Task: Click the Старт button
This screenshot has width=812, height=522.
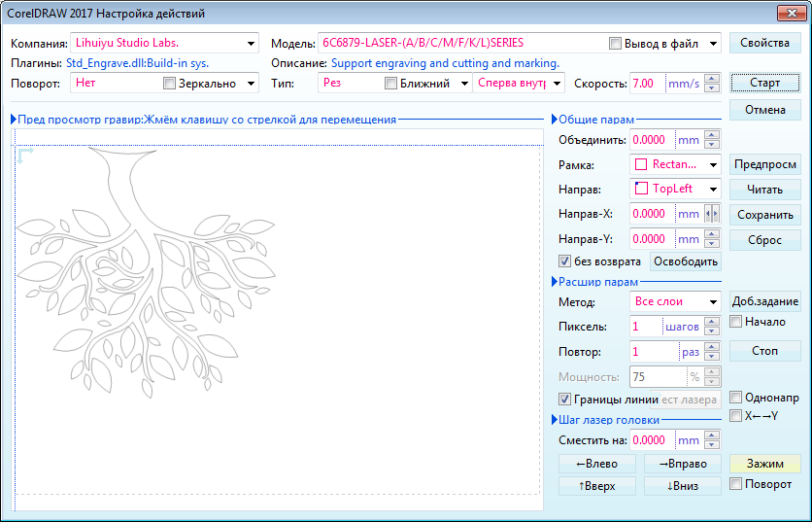Action: (x=764, y=83)
